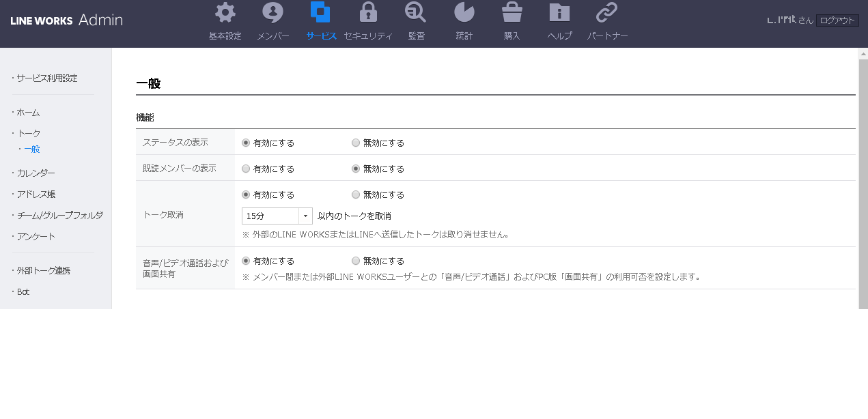868x419 pixels.
Task: Open the パートナー chain link icon
Action: tap(606, 13)
